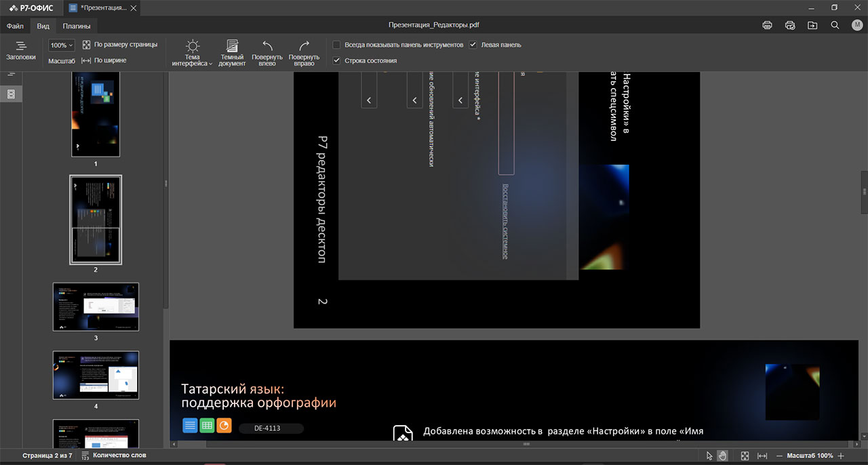The image size is (868, 465).
Task: Open headings icon in left sidebar
Action: click(x=11, y=73)
